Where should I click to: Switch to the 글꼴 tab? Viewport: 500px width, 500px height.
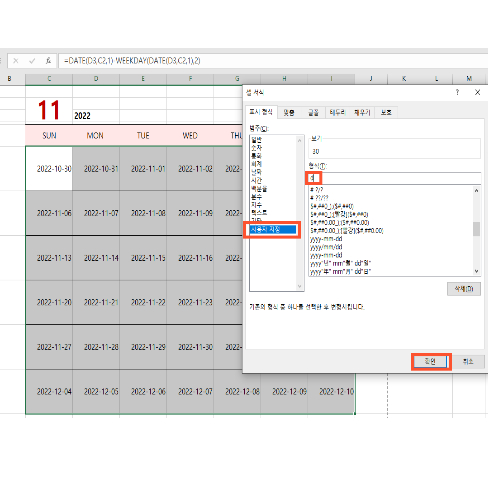(313, 113)
